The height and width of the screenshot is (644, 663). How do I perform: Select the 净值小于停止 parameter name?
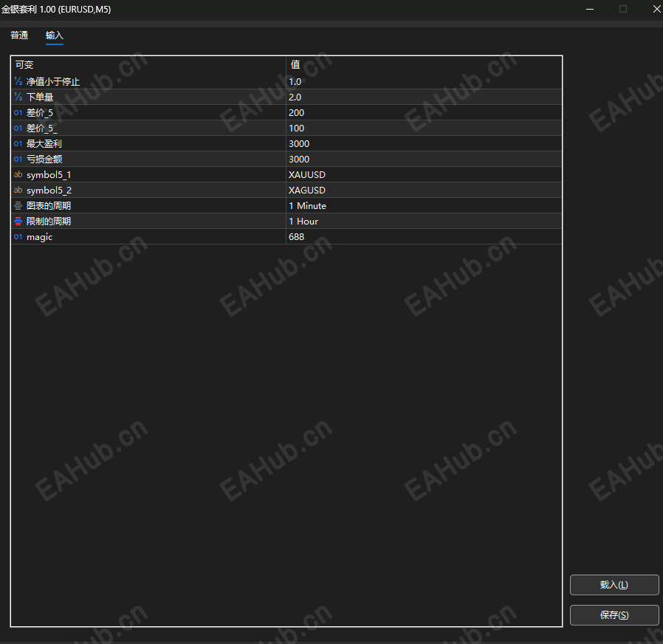53,81
